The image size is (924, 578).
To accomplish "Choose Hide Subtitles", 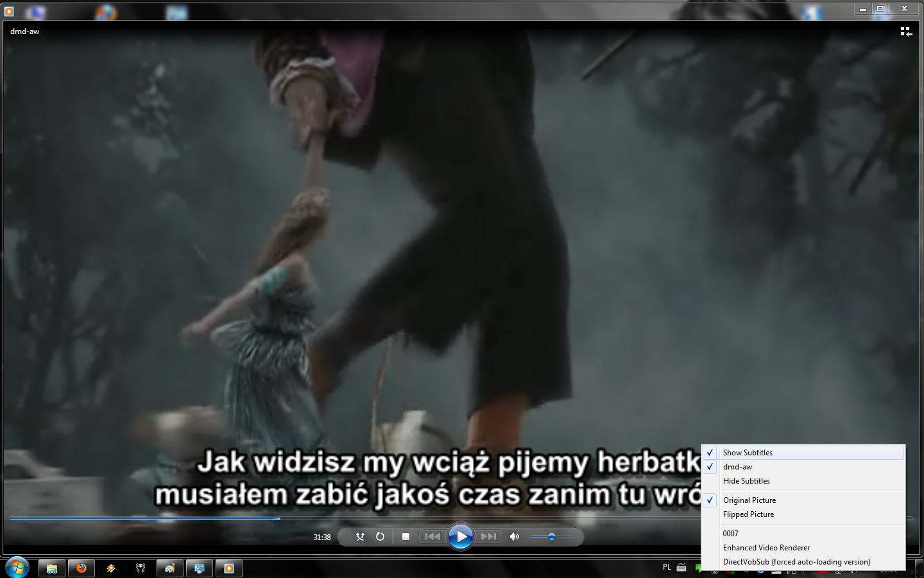I will tap(803, 481).
